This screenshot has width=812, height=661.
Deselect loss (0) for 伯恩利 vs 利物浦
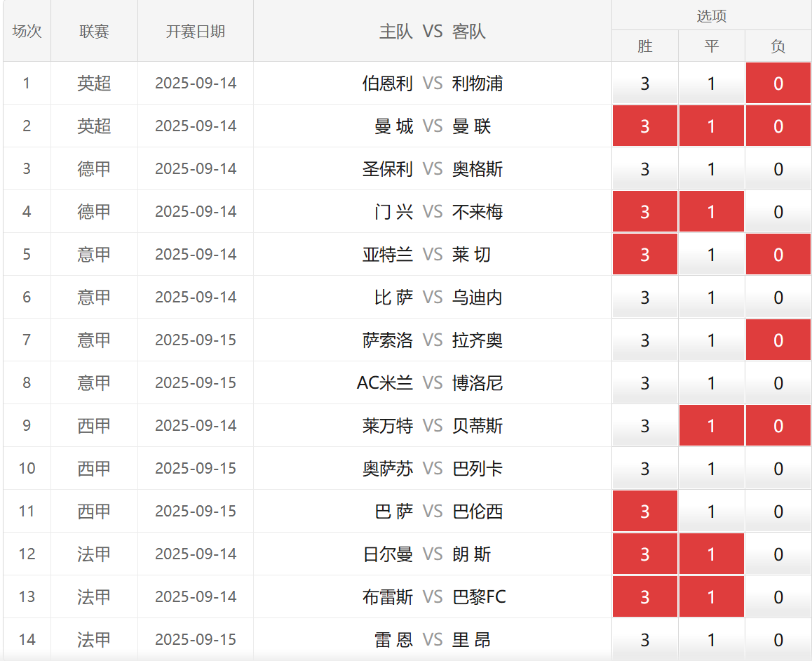point(778,84)
